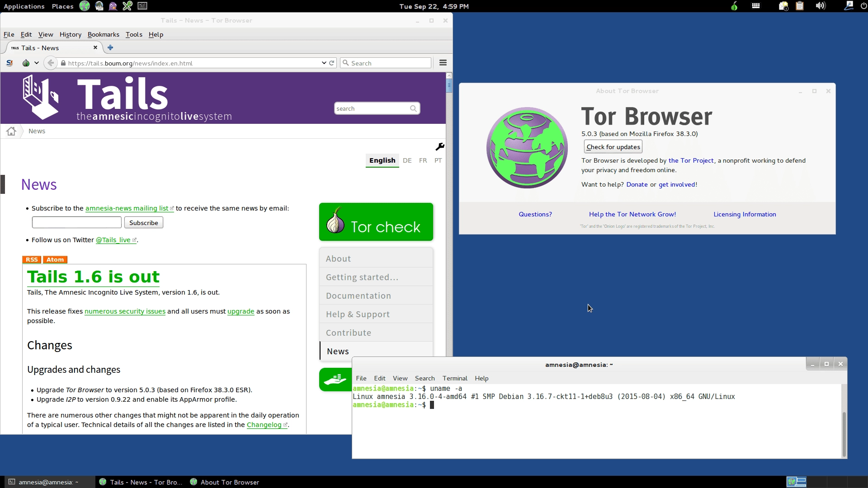The width and height of the screenshot is (868, 488).
Task: Click the Tails home breadcrumb icon
Action: 11,131
